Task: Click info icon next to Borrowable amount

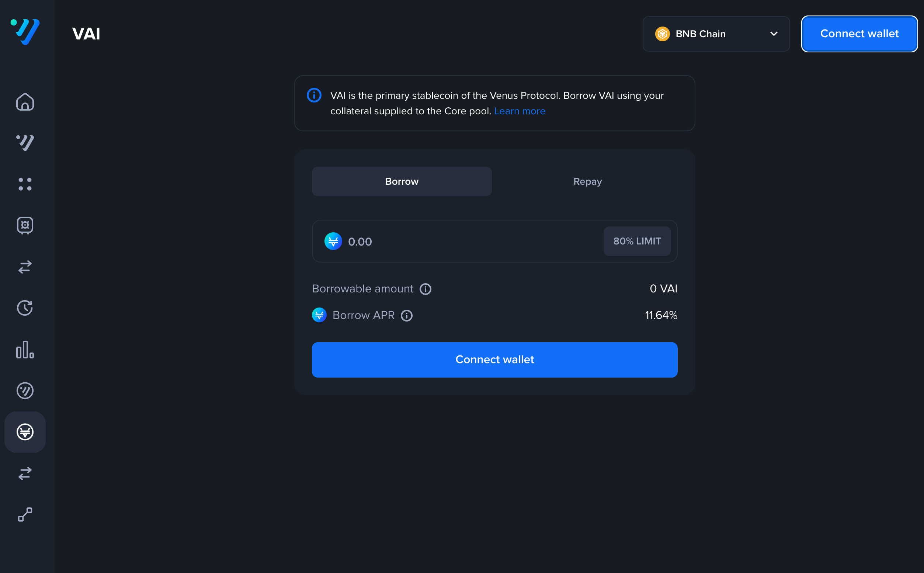Action: click(x=425, y=289)
